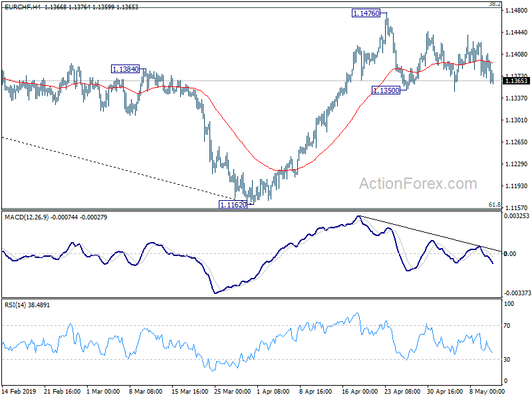The width and height of the screenshot is (532, 399).
Task: Click the RSI 70 level marker
Action: coord(507,326)
